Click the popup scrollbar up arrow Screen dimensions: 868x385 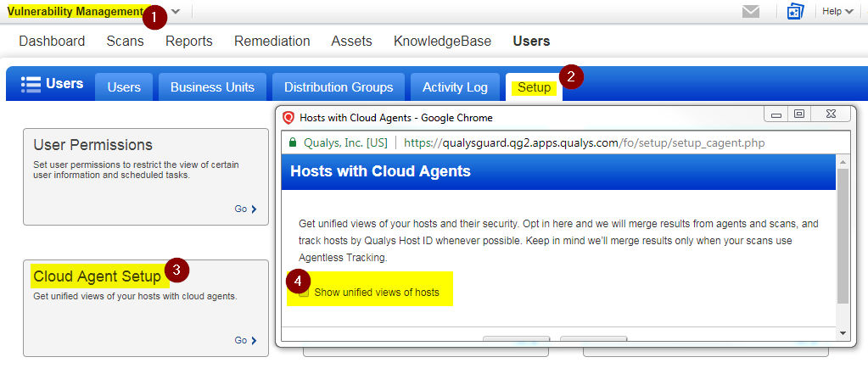tap(843, 162)
